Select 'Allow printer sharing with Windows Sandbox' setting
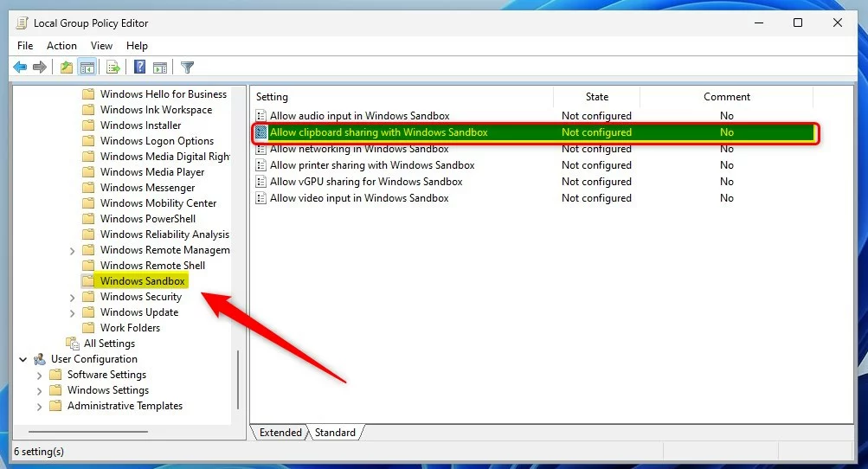This screenshot has width=868, height=469. click(x=372, y=165)
